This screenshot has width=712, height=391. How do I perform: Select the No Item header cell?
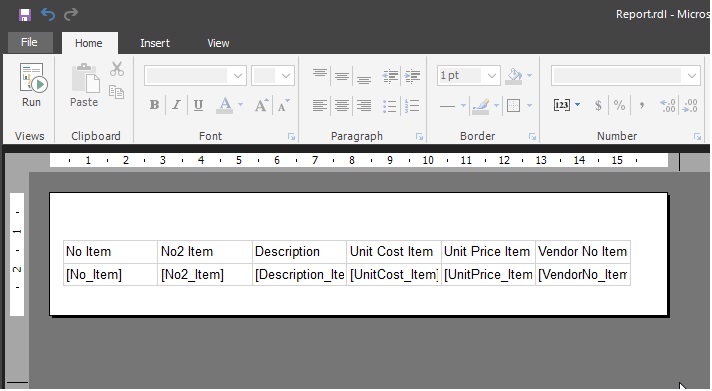coord(111,252)
